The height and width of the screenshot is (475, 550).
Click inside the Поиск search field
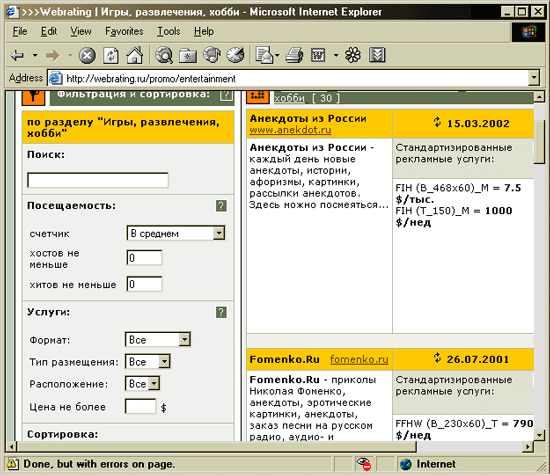pos(98,180)
